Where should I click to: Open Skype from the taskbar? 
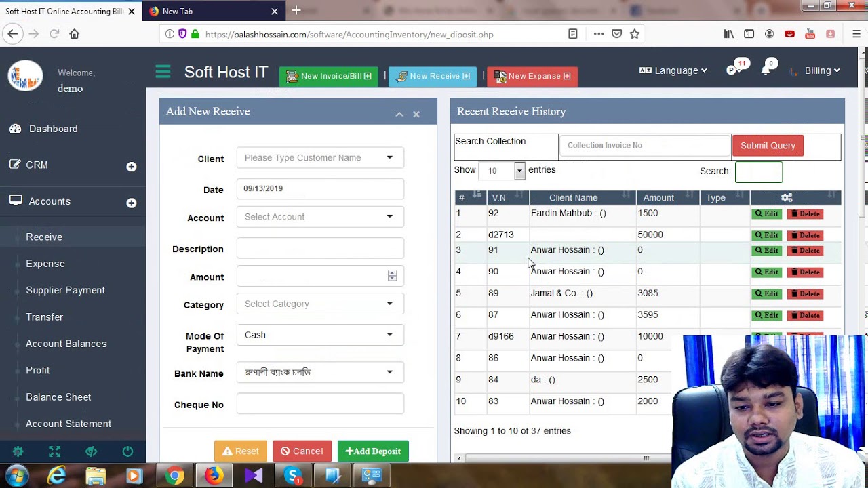coord(293,476)
